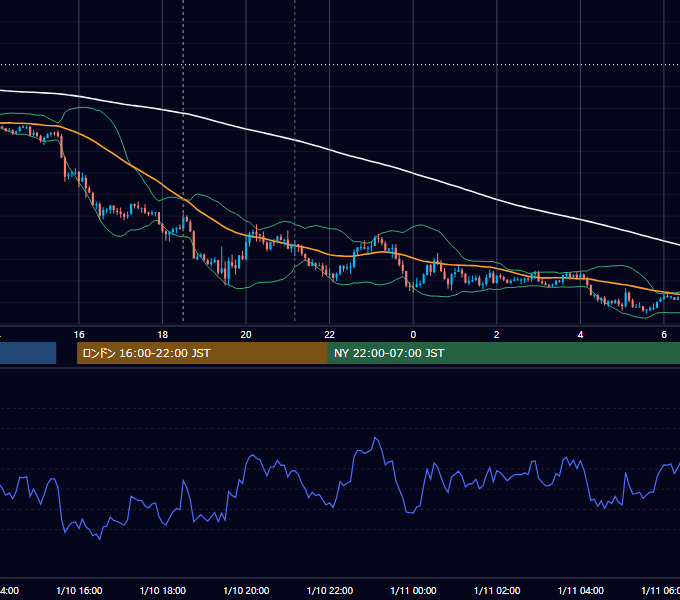Click the 0 hour label on upper axis
Screen dimensions: 680x600
(413, 335)
